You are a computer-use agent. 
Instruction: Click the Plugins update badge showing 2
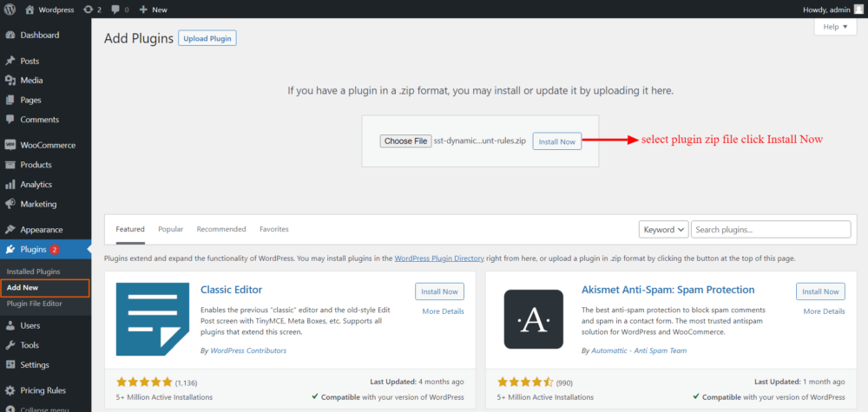[x=54, y=250]
